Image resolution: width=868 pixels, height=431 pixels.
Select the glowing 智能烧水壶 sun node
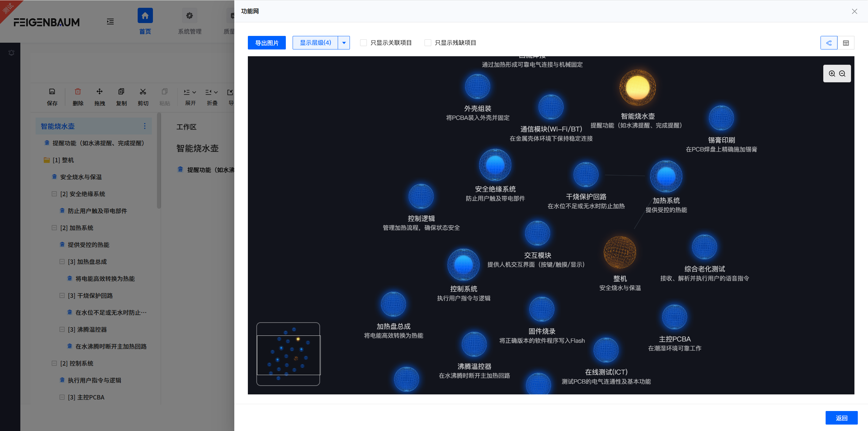tap(637, 88)
